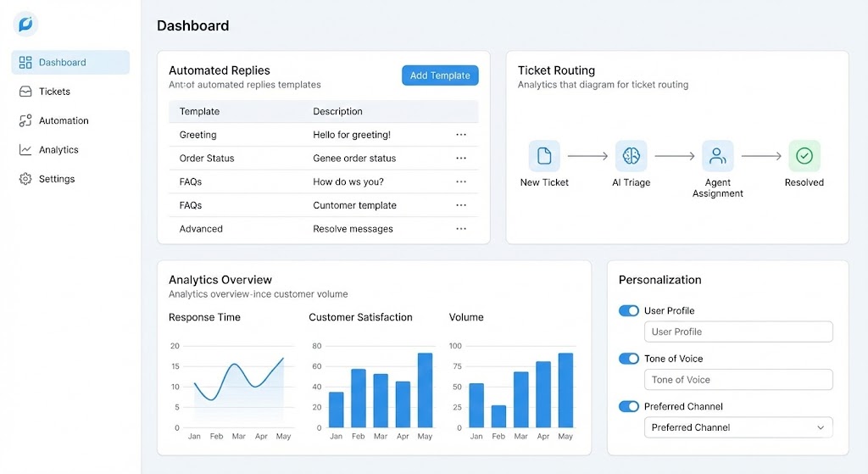Image resolution: width=868 pixels, height=474 pixels.
Task: Click the New Ticket step label
Action: coord(544,182)
